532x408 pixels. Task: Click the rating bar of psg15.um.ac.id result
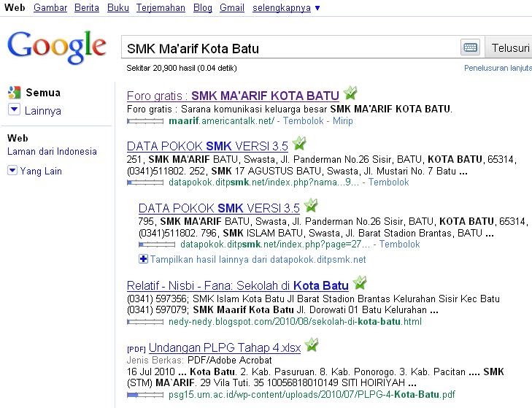tap(145, 395)
